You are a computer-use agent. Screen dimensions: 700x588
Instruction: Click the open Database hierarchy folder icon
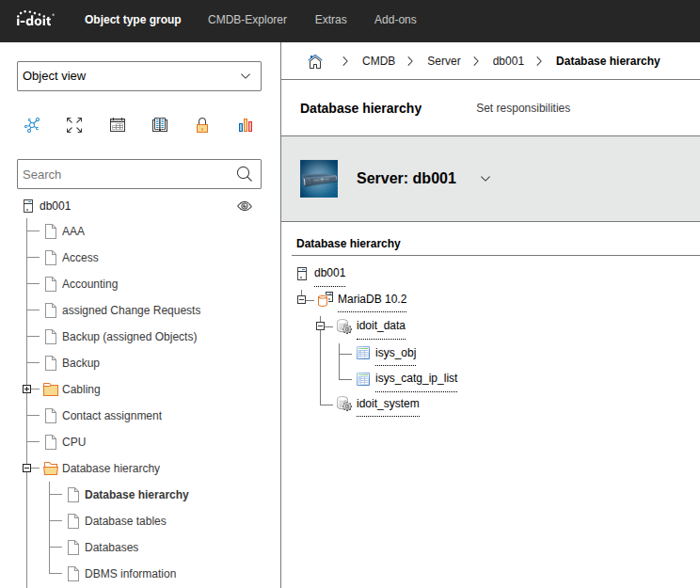[x=51, y=469]
